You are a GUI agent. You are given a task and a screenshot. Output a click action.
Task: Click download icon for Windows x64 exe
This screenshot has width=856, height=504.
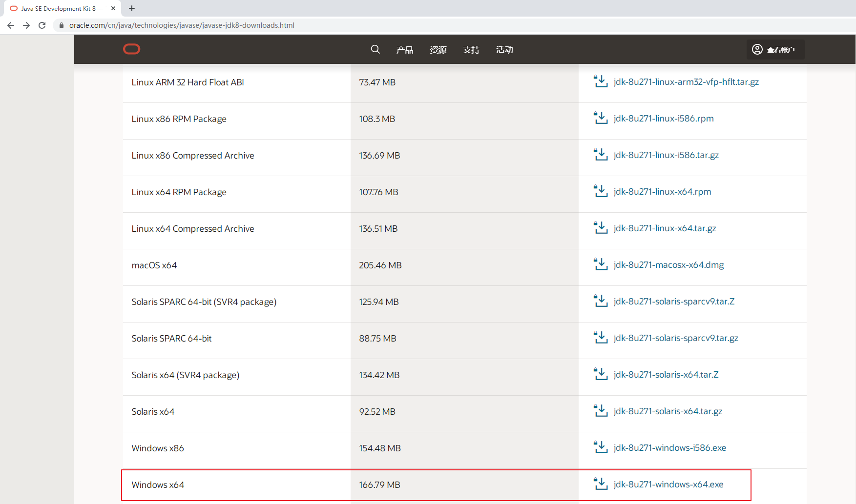600,484
